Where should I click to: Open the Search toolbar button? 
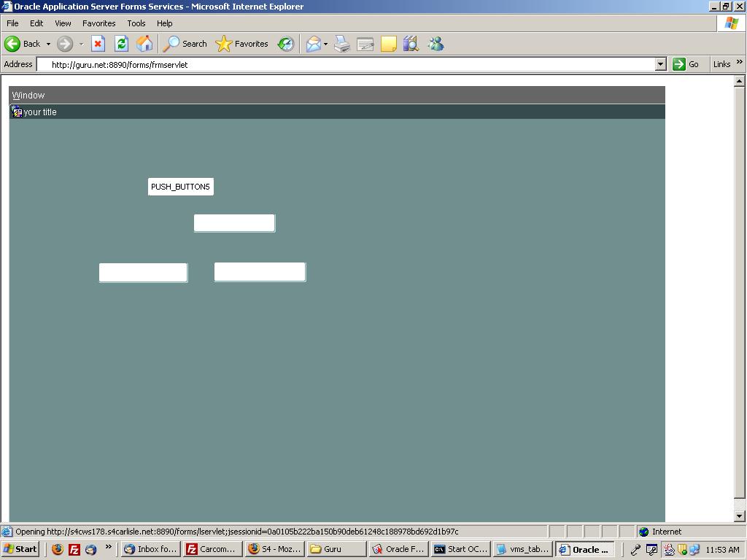click(x=185, y=44)
